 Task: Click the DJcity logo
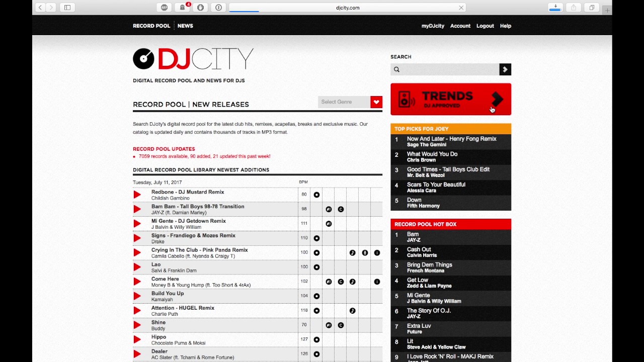[x=193, y=59]
